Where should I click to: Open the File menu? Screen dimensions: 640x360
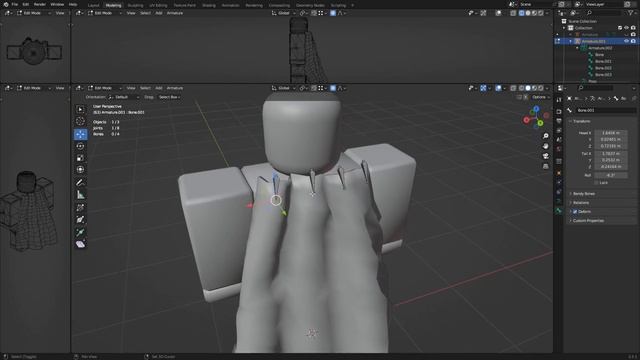(x=15, y=4)
